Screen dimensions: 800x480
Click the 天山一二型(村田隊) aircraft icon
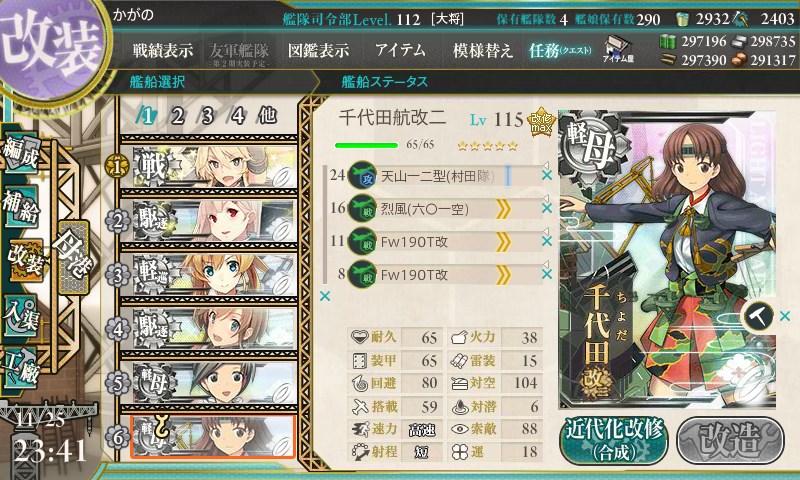[362, 175]
